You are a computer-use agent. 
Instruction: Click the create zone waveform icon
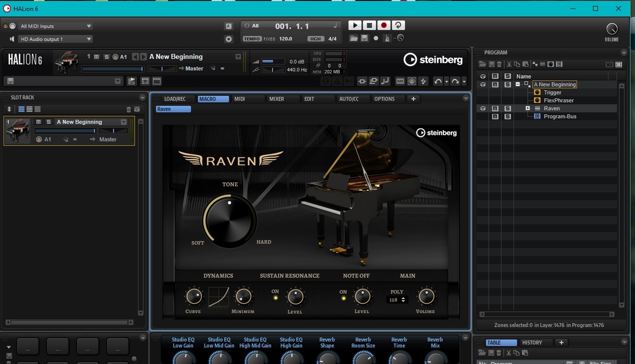click(534, 64)
